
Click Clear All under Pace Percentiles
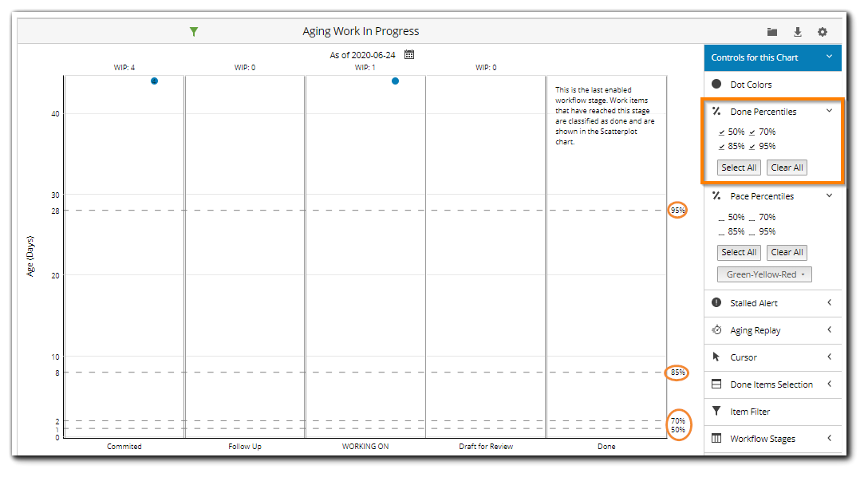click(787, 252)
